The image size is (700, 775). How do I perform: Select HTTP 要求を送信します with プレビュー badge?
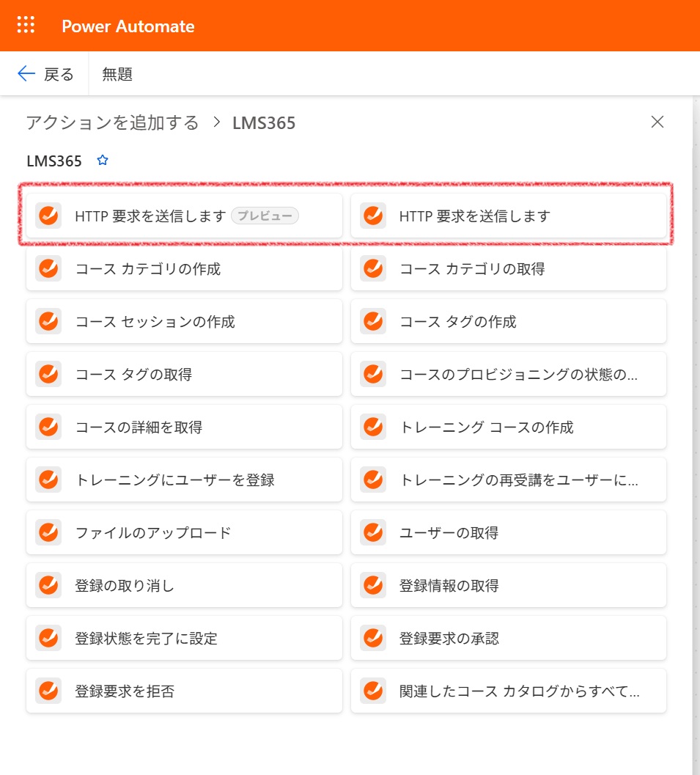pos(150,216)
